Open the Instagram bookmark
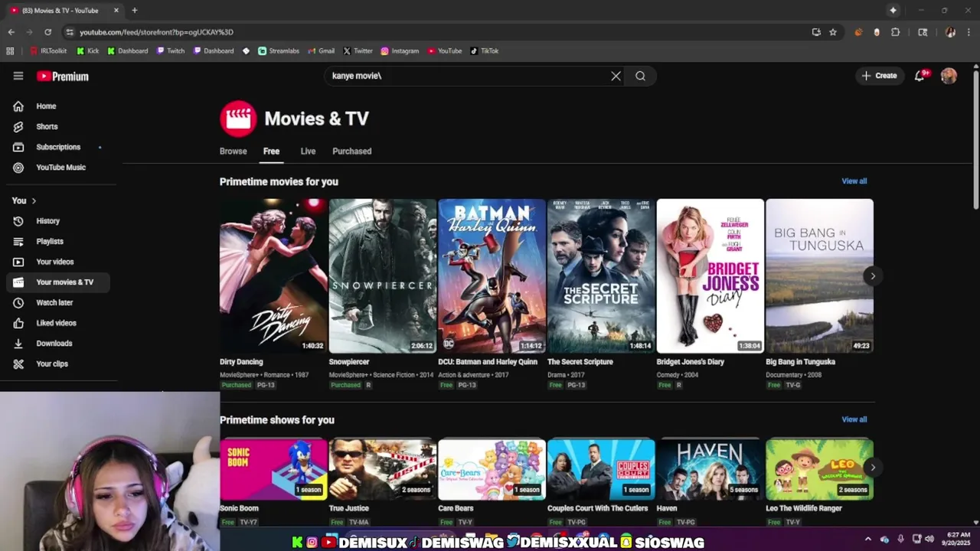980x551 pixels. click(400, 51)
